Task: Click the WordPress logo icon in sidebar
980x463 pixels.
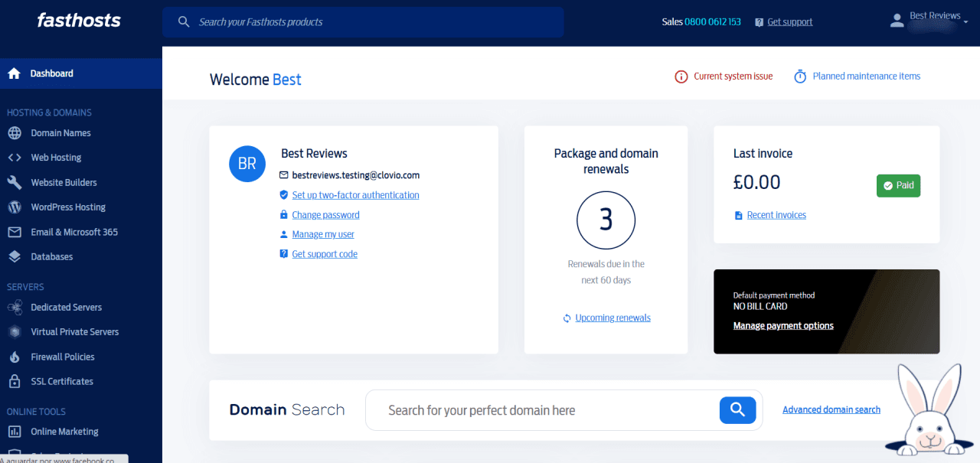Action: [x=14, y=207]
